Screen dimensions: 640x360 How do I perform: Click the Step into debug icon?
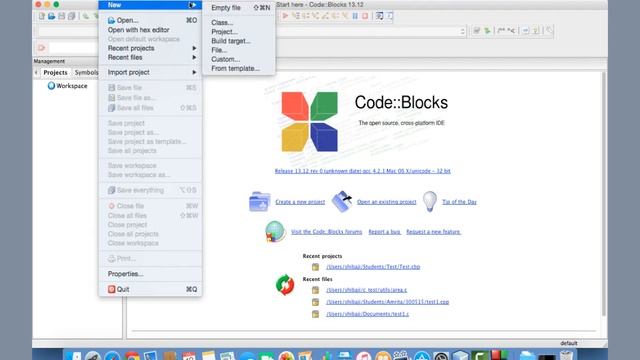tap(315, 16)
